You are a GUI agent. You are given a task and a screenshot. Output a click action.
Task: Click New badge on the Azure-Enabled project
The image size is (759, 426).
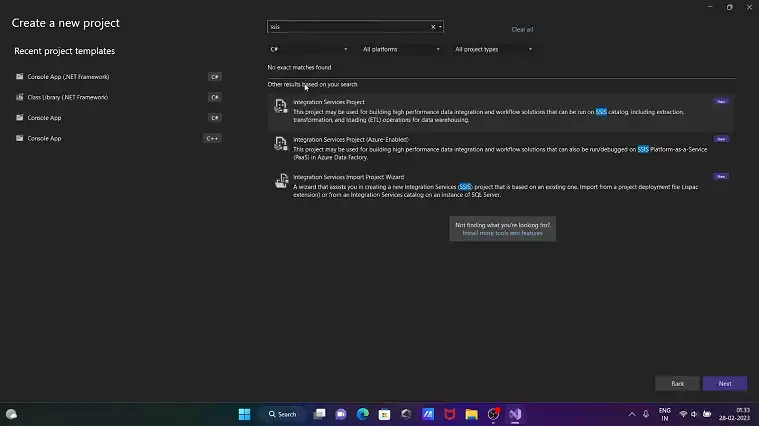tap(721, 139)
